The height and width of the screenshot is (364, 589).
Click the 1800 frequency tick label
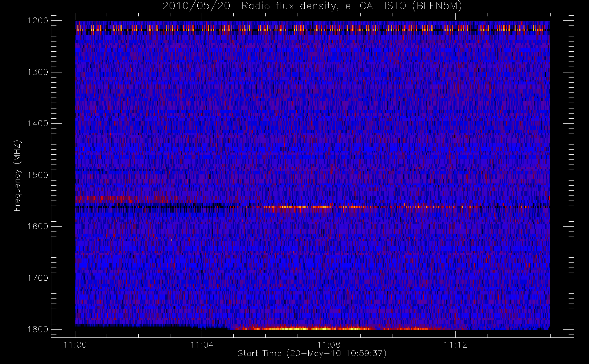point(38,329)
